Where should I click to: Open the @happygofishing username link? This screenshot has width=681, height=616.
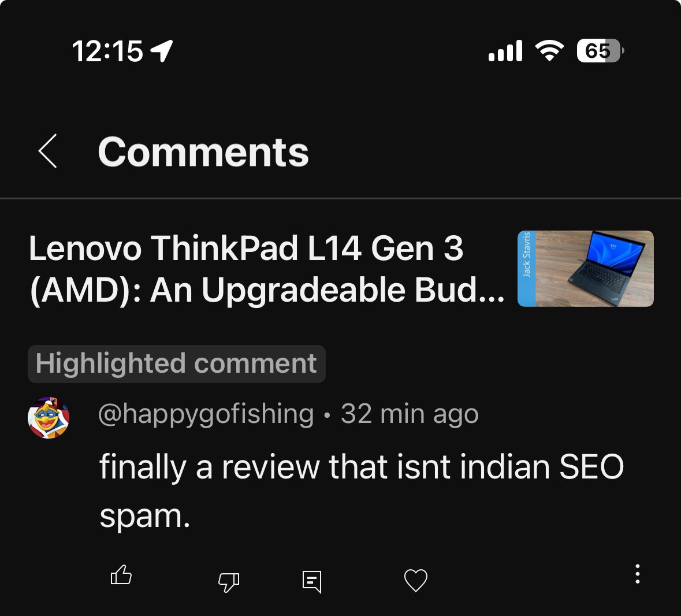206,414
